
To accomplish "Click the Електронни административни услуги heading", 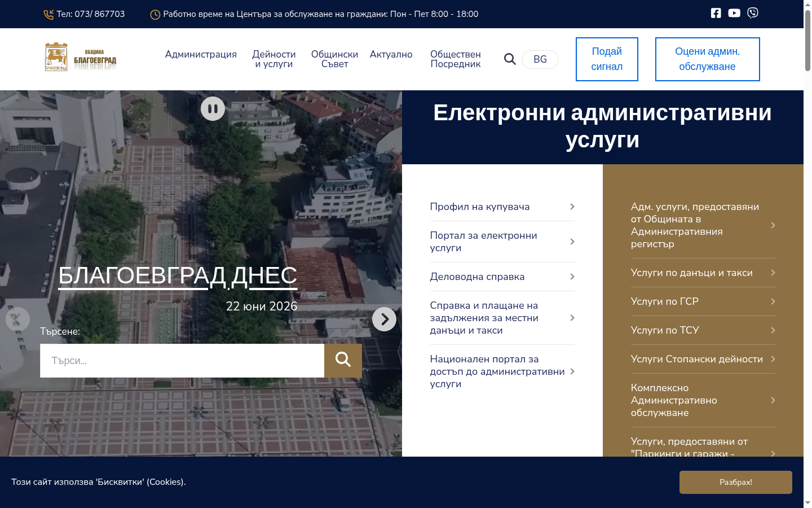I will click(602, 126).
